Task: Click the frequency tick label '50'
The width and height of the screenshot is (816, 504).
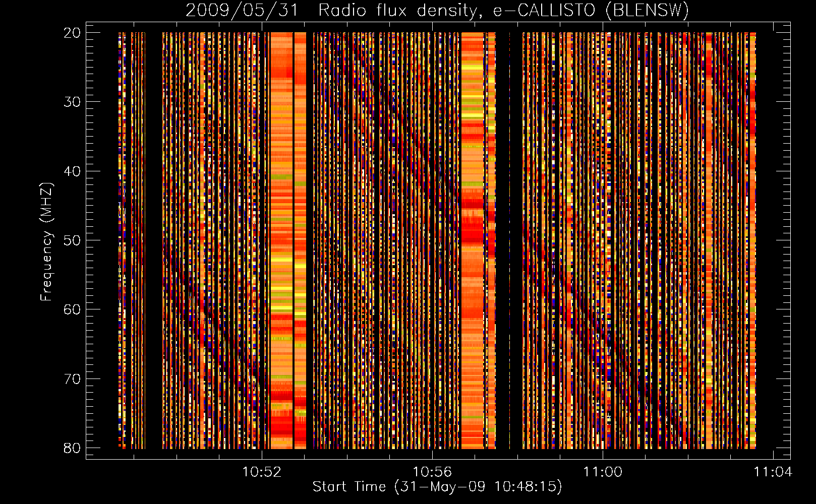Action: point(73,240)
